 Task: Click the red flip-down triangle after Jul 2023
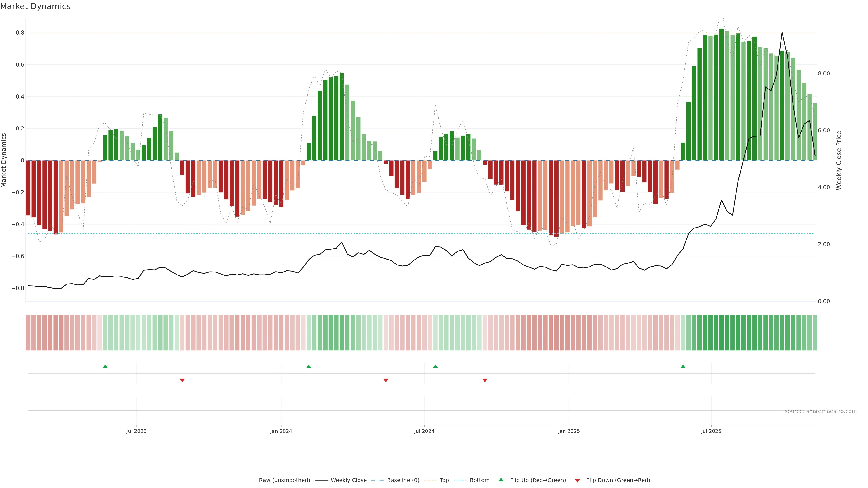(182, 380)
